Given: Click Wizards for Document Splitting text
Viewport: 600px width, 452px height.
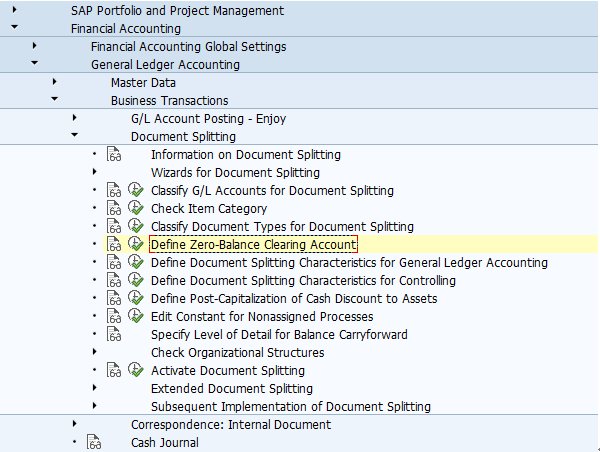Looking at the screenshot, I should 235,173.
